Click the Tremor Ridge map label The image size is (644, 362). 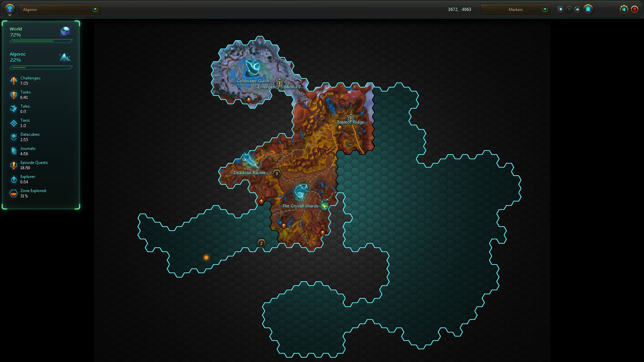click(351, 122)
